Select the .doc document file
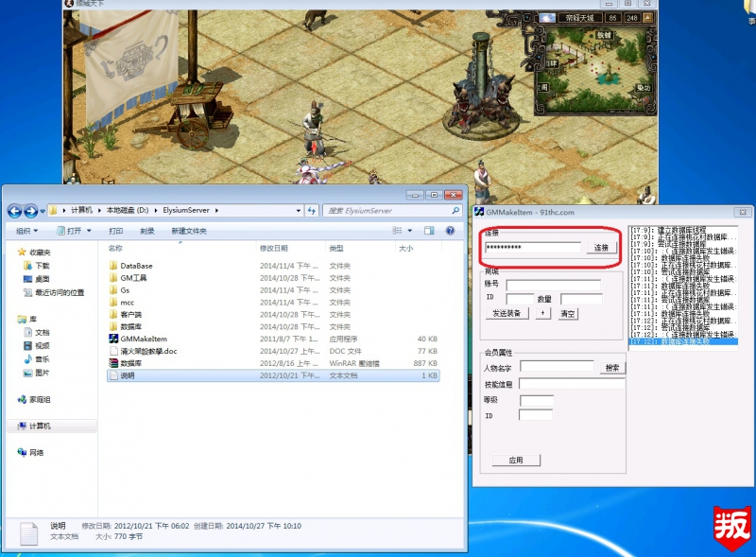 144,351
